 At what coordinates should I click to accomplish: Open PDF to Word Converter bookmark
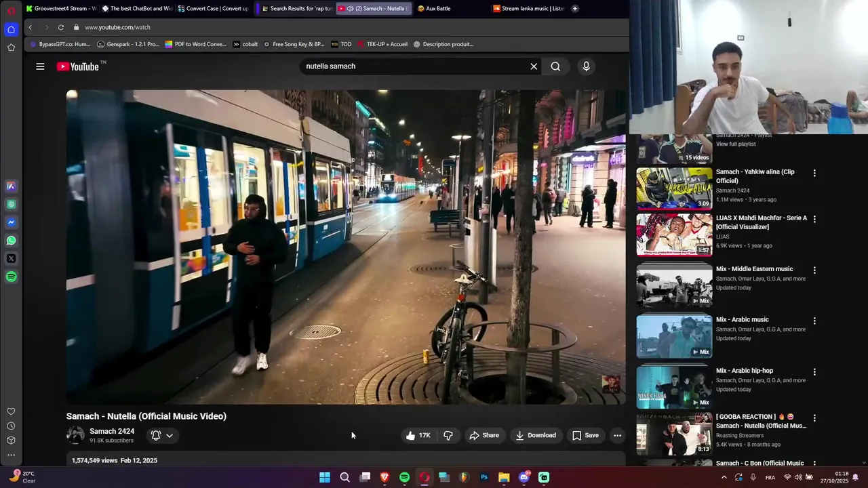click(195, 44)
